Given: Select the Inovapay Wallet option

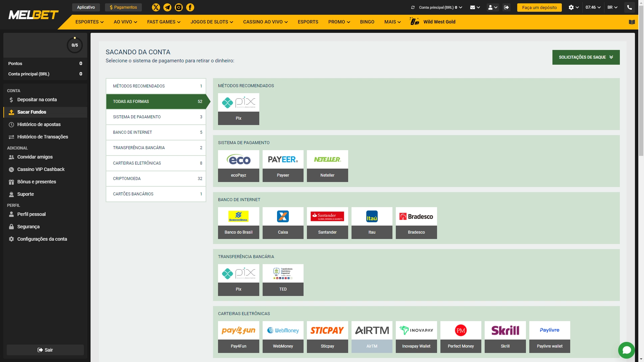Looking at the screenshot, I should [x=416, y=337].
